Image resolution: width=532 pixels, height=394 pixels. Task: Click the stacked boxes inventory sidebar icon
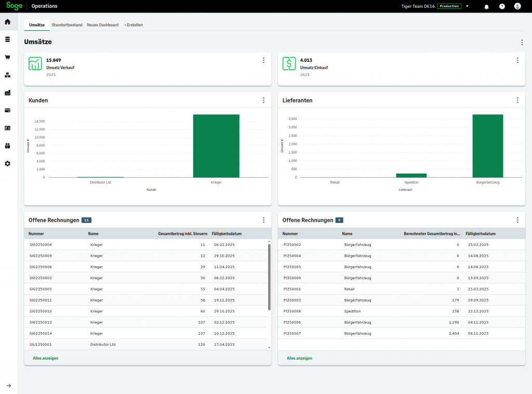(7, 75)
